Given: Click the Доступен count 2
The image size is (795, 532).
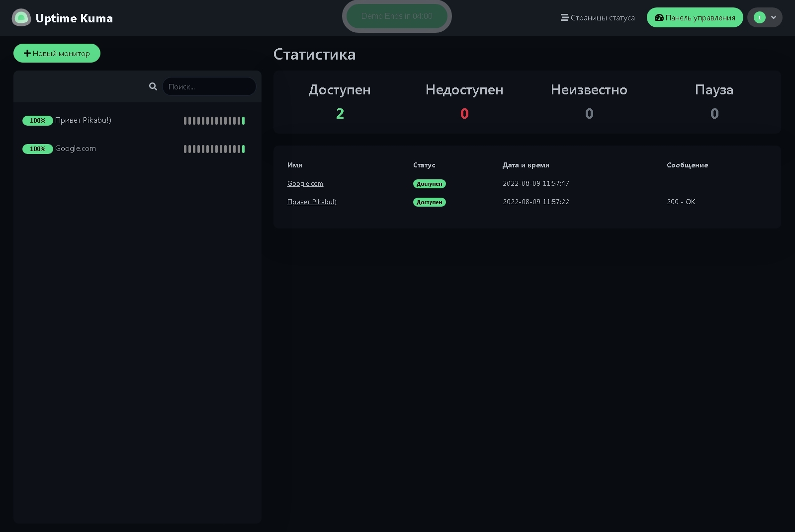Looking at the screenshot, I should [x=340, y=114].
